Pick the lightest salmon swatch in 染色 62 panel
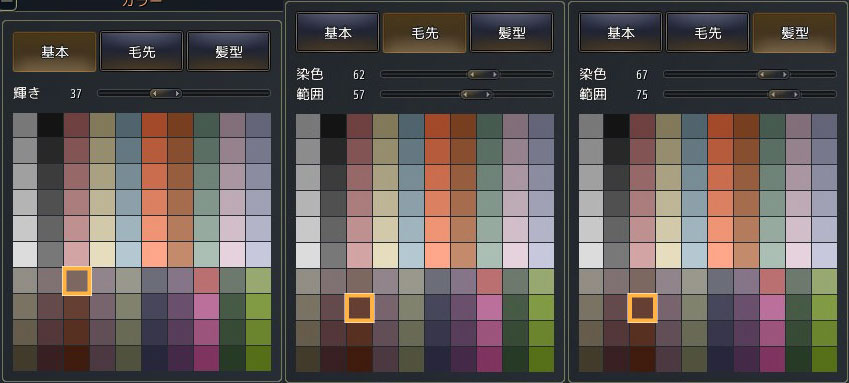Viewport: 849px width, 383px height. click(437, 255)
